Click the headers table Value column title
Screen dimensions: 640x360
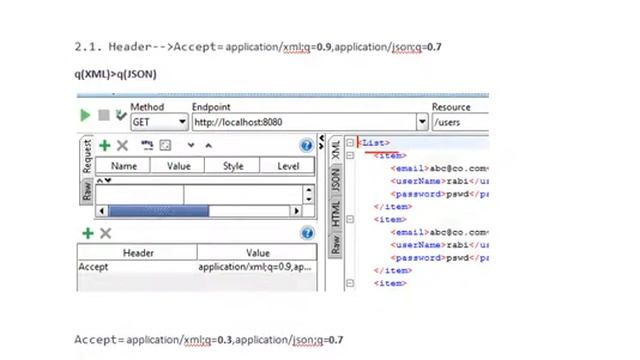point(258,253)
